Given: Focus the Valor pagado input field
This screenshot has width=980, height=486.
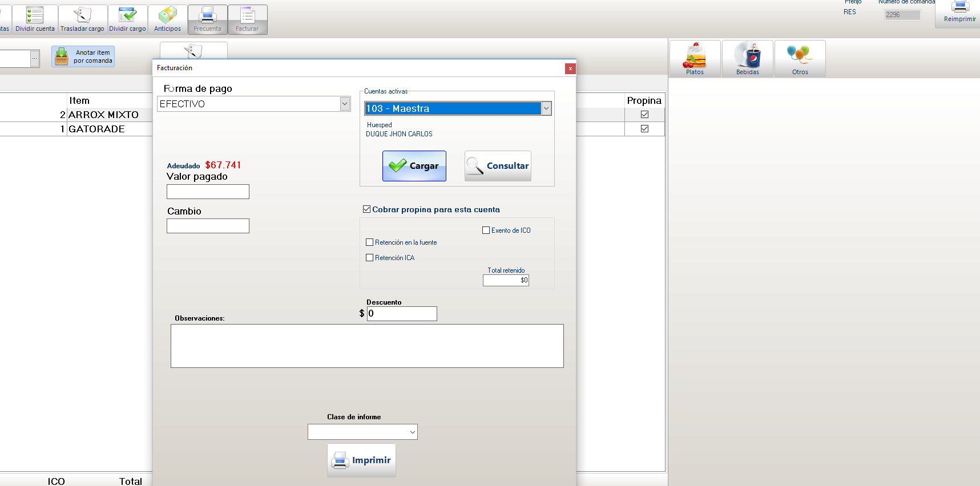Looking at the screenshot, I should pyautogui.click(x=208, y=192).
